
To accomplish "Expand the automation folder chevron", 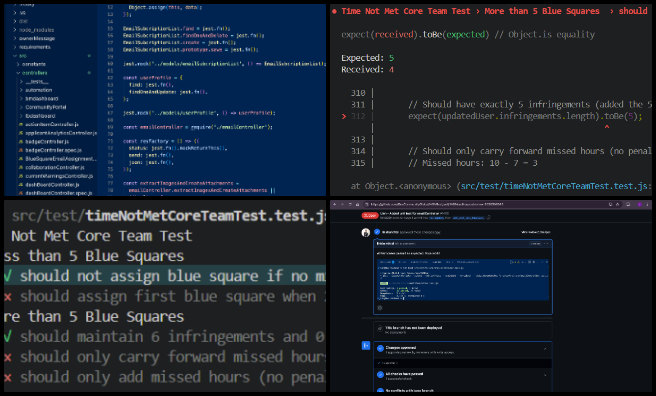I will (22, 90).
